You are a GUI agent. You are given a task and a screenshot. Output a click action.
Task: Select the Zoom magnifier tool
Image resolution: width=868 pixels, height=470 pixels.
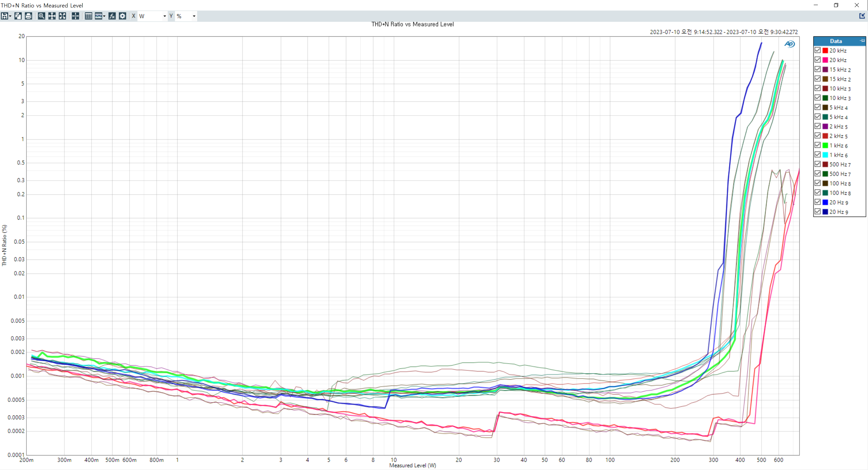point(41,16)
